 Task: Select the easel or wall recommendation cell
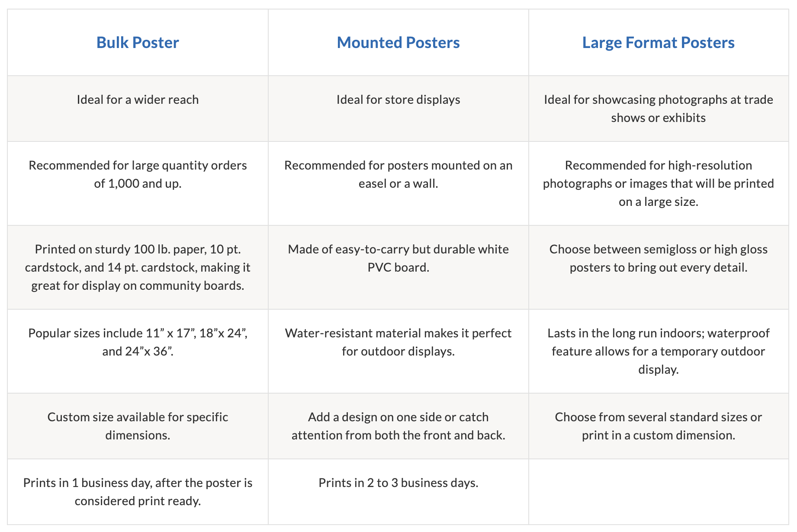398,174
